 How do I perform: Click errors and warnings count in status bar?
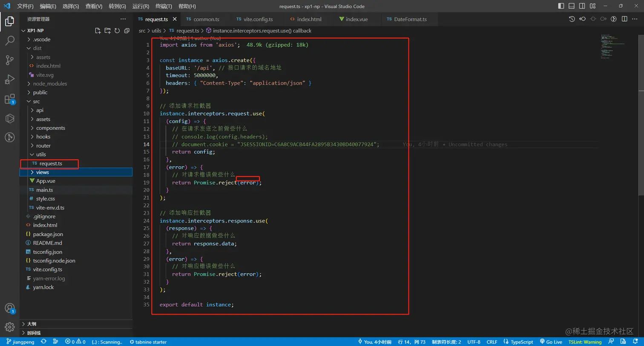(75, 342)
